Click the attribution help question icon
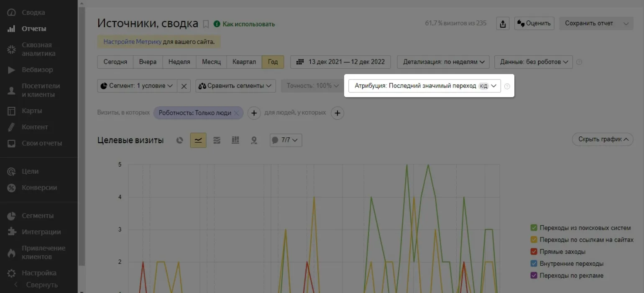Image resolution: width=644 pixels, height=293 pixels. pyautogui.click(x=507, y=86)
